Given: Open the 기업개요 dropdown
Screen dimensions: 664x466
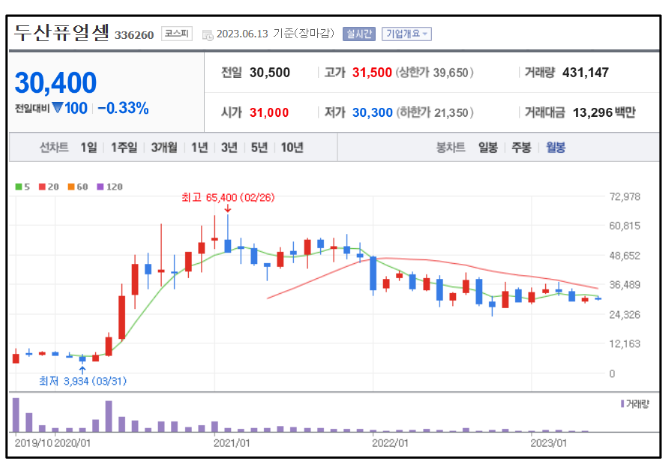Looking at the screenshot, I should (407, 34).
